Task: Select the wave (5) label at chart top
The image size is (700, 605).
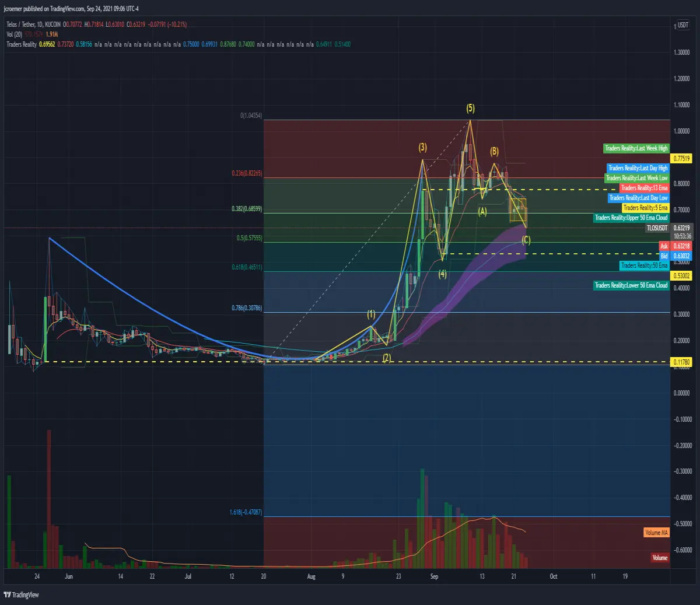Action: pyautogui.click(x=470, y=109)
